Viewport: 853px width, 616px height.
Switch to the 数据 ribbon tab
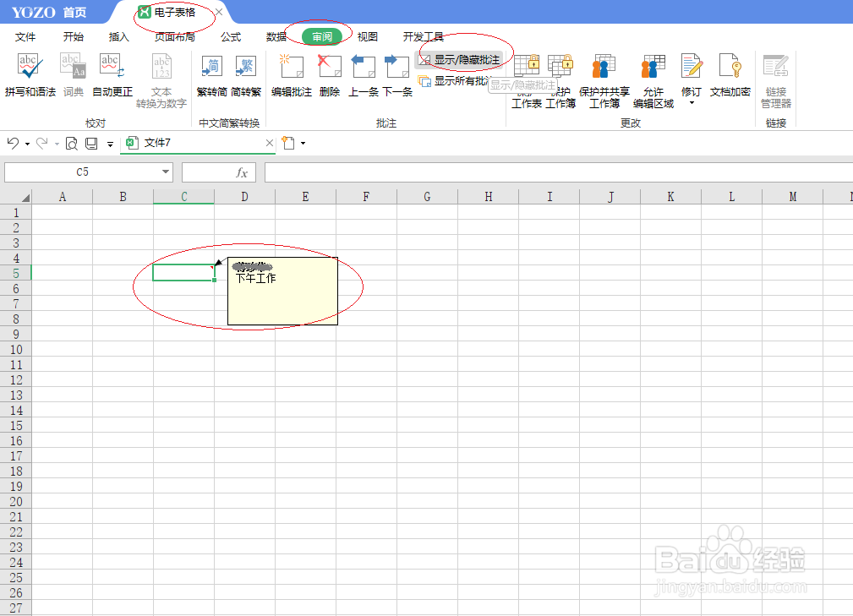pos(276,37)
